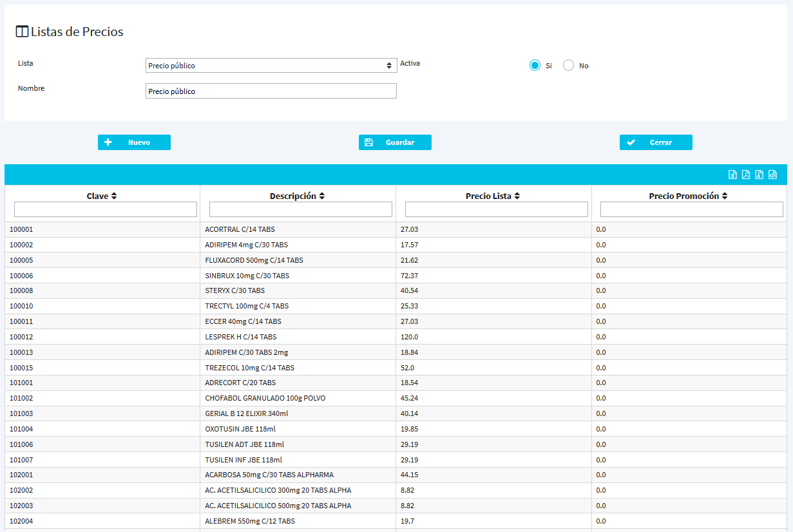The width and height of the screenshot is (793, 532).
Task: Select the Si radio button for Activa
Action: pyautogui.click(x=535, y=66)
